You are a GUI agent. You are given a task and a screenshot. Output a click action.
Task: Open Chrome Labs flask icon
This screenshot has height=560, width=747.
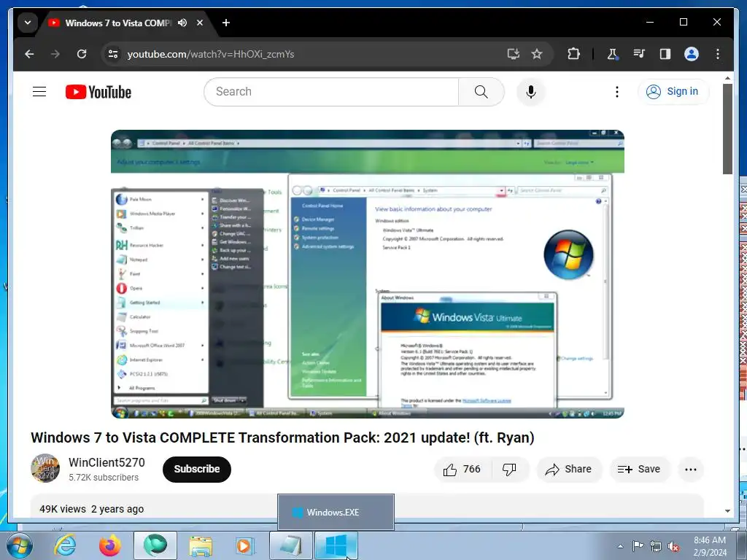[x=612, y=54]
